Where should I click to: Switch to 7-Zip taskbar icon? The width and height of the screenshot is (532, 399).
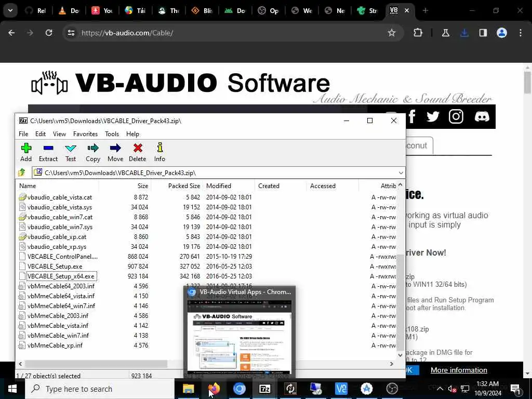[x=264, y=389]
